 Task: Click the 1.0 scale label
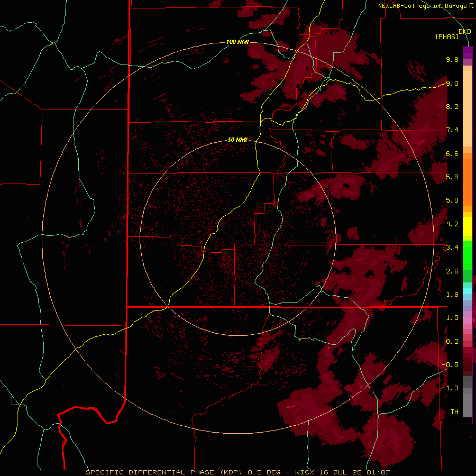(x=452, y=318)
